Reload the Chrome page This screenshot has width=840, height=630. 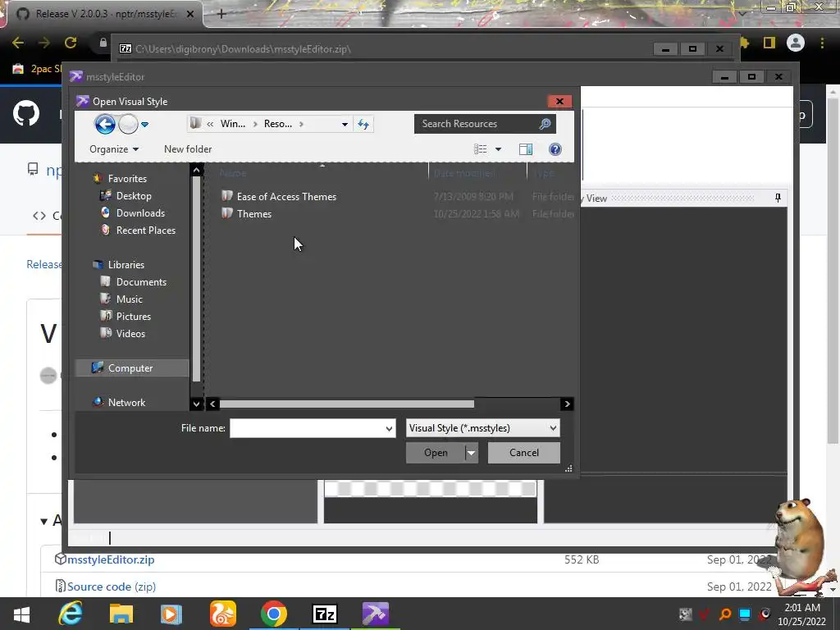tap(71, 43)
